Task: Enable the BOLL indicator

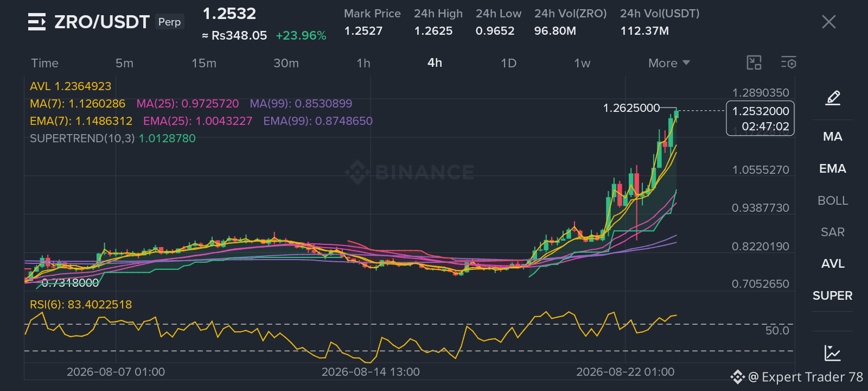Action: click(832, 200)
